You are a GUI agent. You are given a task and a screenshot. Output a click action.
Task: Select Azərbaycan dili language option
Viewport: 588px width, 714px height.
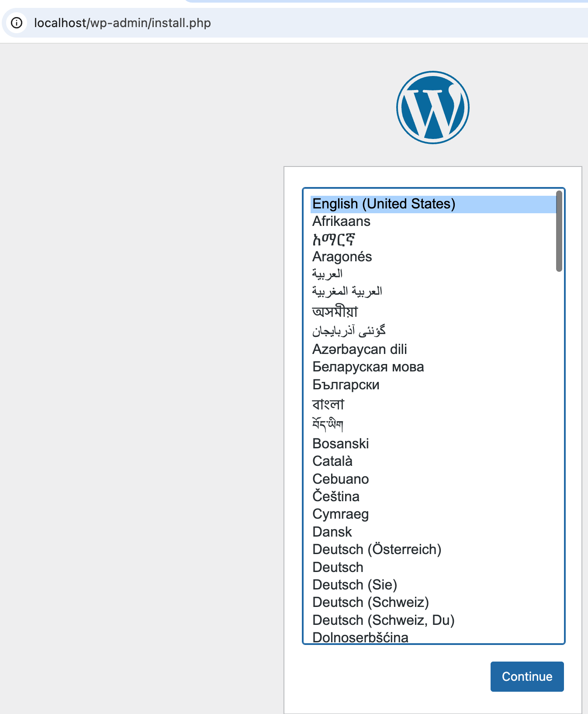(x=360, y=350)
